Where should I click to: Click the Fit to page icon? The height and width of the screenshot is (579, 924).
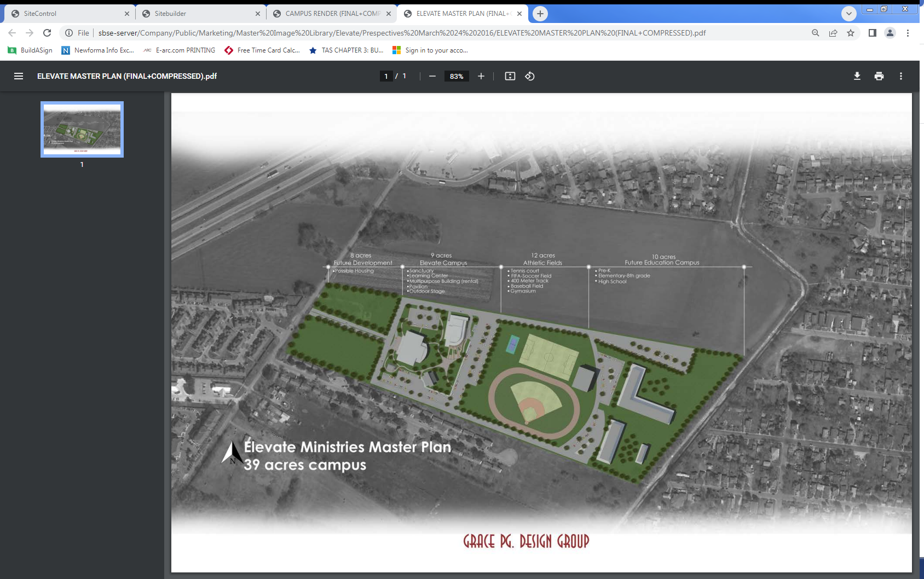pos(510,76)
